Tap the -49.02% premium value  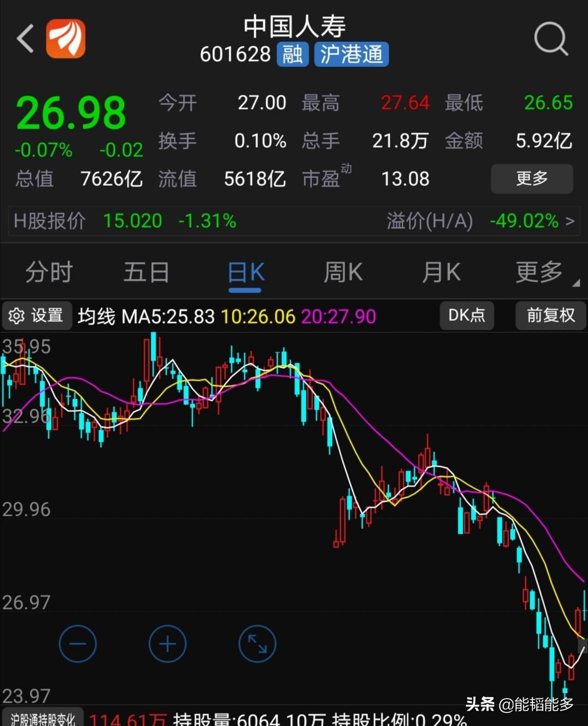click(x=524, y=221)
